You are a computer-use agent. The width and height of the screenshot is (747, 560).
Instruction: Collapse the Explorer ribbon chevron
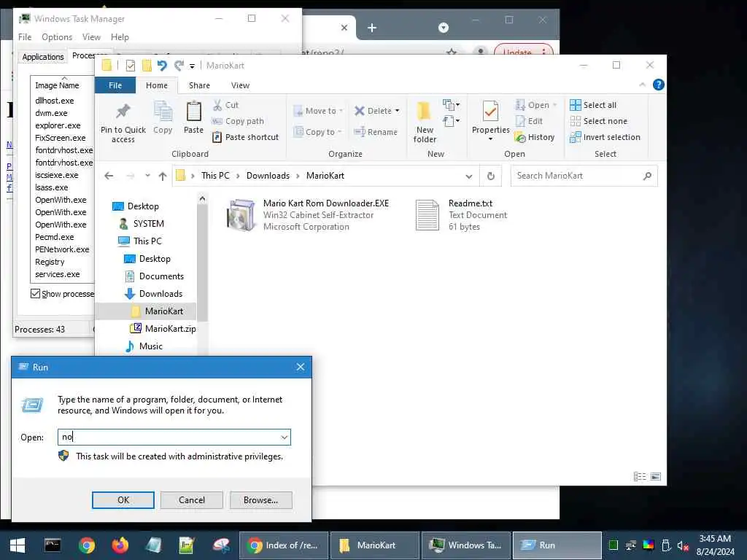point(642,85)
